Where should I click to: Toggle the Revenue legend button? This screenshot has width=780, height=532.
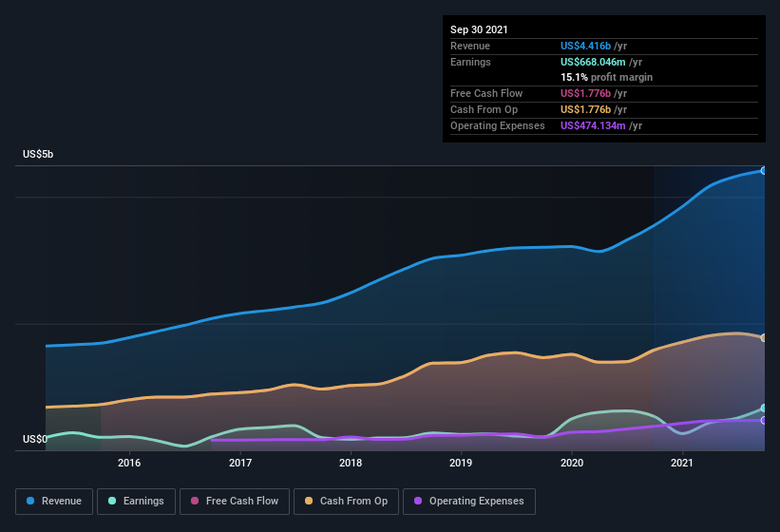(x=54, y=502)
